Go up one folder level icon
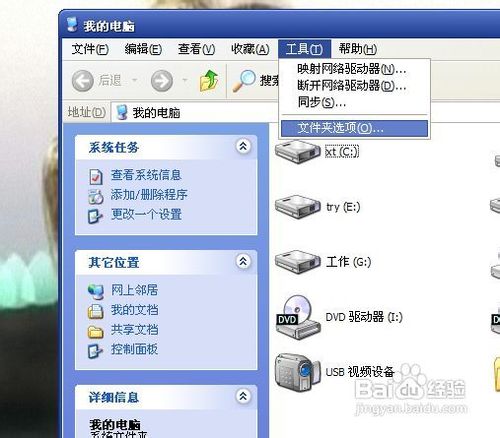Screen dimensions: 500x438 pos(209,81)
